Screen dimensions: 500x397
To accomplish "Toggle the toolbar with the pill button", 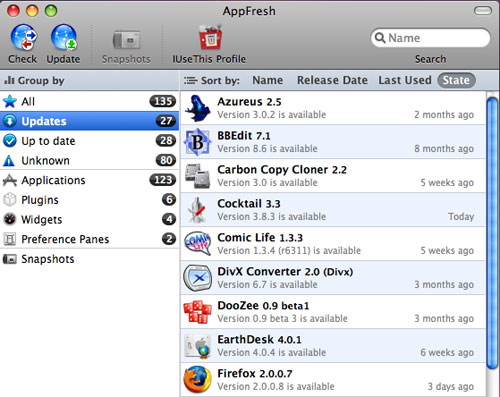I will tap(483, 11).
